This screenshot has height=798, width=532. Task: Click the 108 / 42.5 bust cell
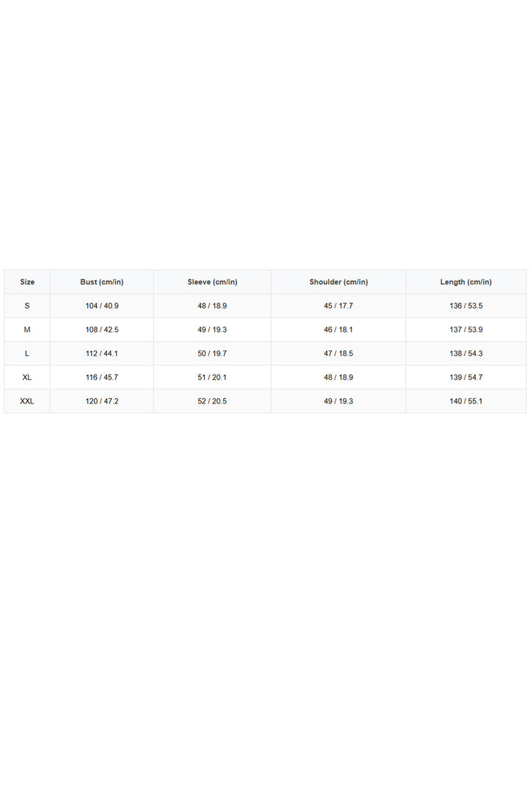tap(102, 330)
